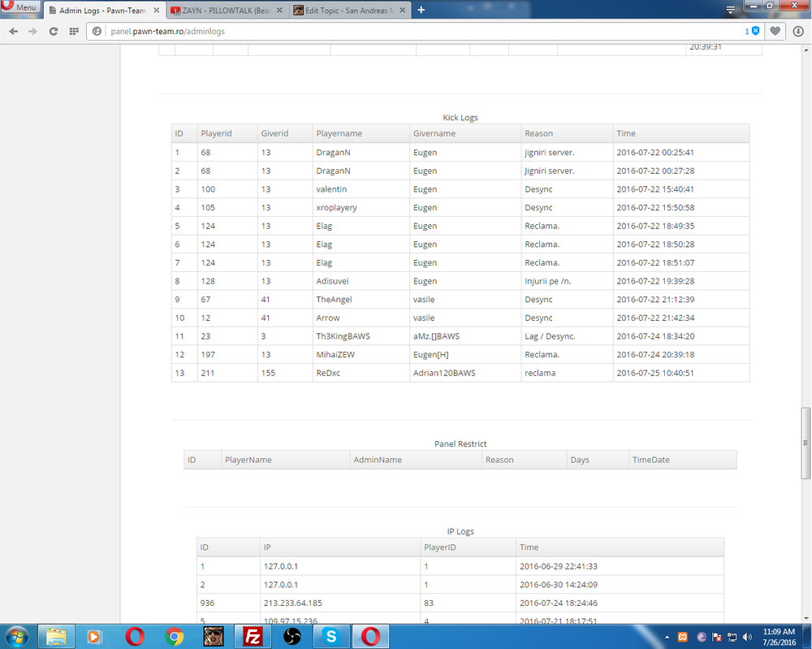Click the scrollbar down arrow

pos(806,618)
